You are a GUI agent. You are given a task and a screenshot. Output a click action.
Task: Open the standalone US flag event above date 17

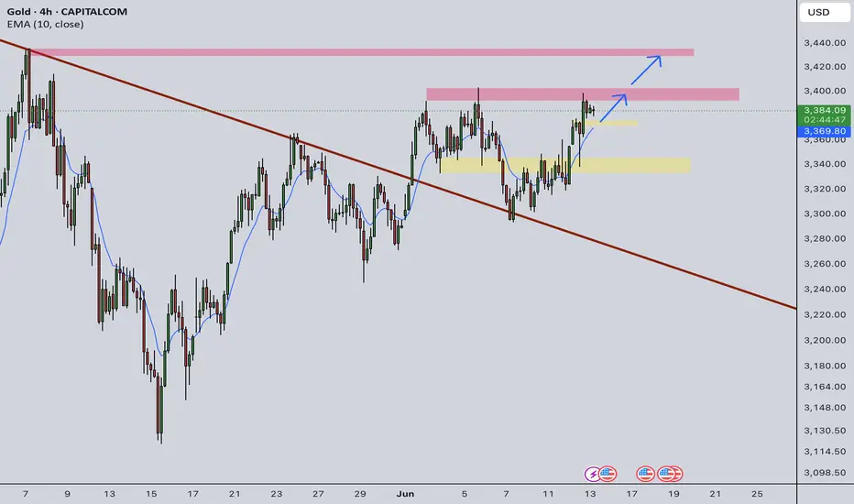(x=645, y=474)
